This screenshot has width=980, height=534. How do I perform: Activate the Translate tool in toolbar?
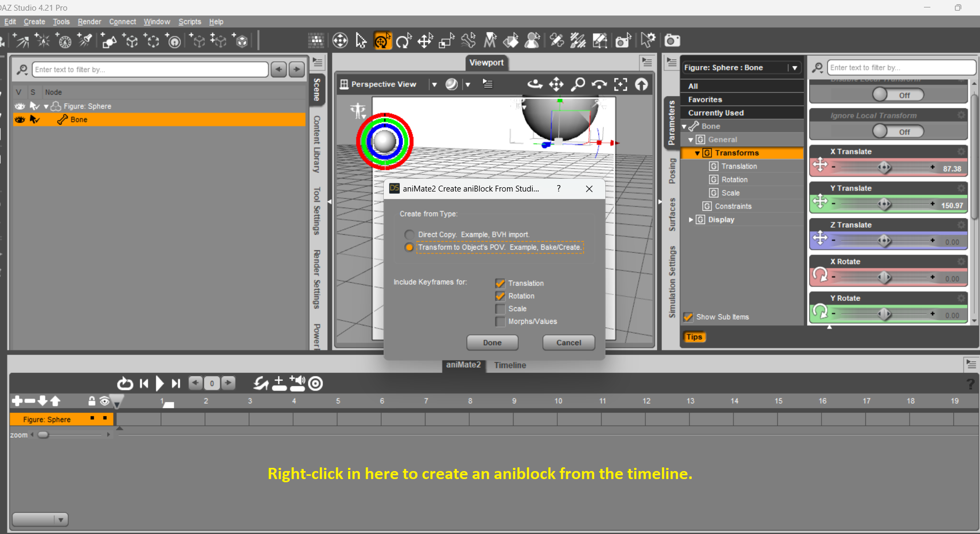coord(425,41)
